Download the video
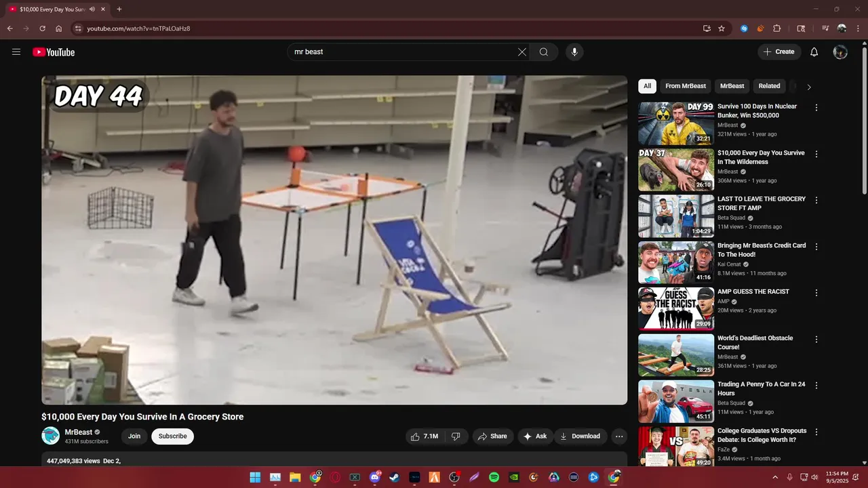This screenshot has height=488, width=868. point(579,436)
